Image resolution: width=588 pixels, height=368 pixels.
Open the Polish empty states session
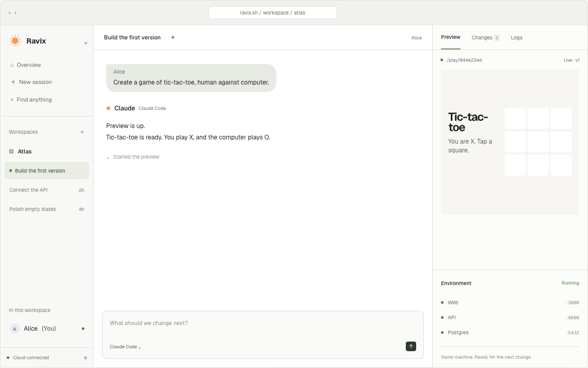47,209
